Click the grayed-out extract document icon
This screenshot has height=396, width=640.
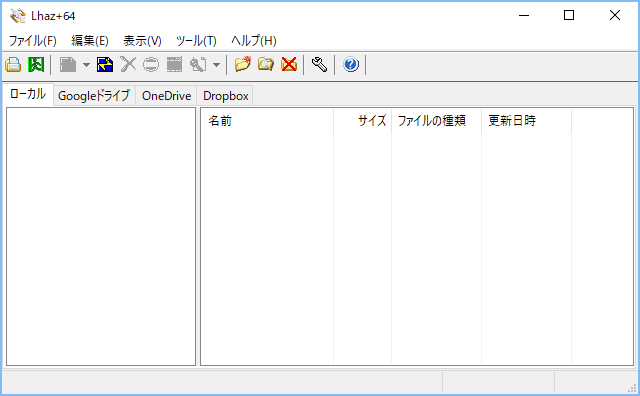coord(68,65)
